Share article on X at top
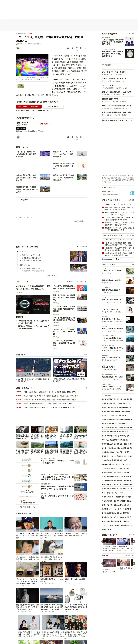The width and height of the screenshot is (138, 644). click(77, 48)
